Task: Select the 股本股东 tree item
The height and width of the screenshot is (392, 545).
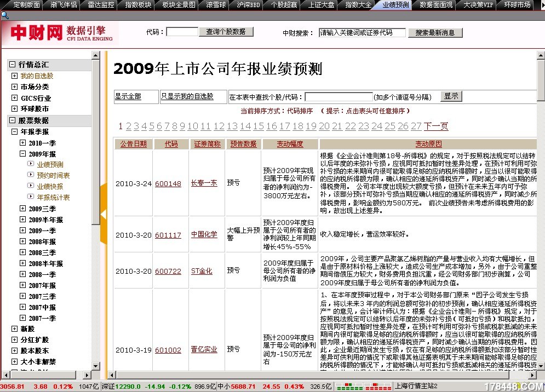Action: click(35, 350)
